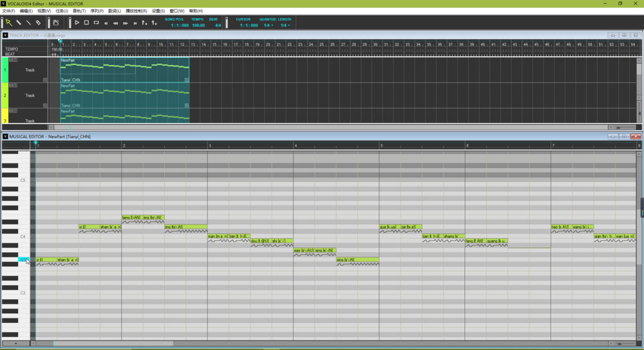The width and height of the screenshot is (644, 350).
Task: Expand Track 1 with its corner button
Action: pyautogui.click(x=45, y=80)
